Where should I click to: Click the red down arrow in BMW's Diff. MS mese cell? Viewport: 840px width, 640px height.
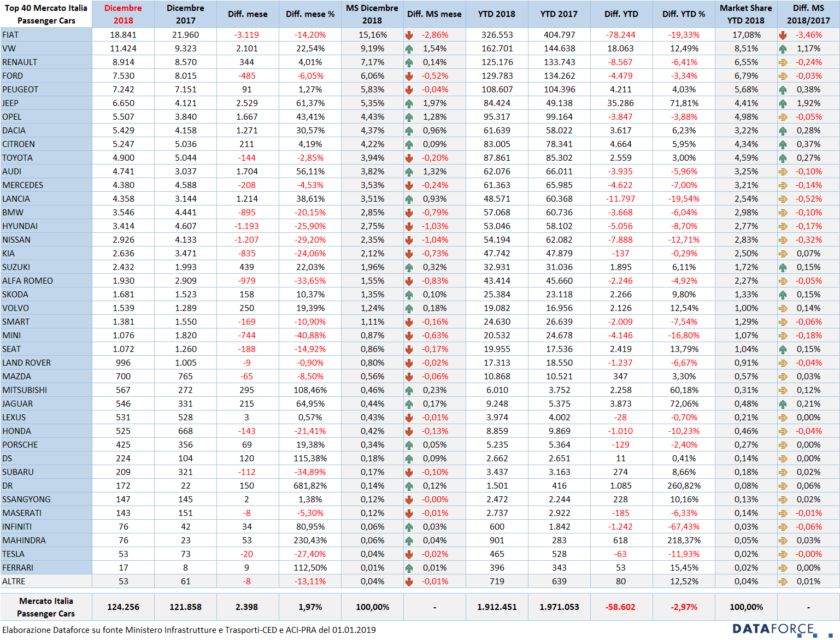[x=409, y=213]
